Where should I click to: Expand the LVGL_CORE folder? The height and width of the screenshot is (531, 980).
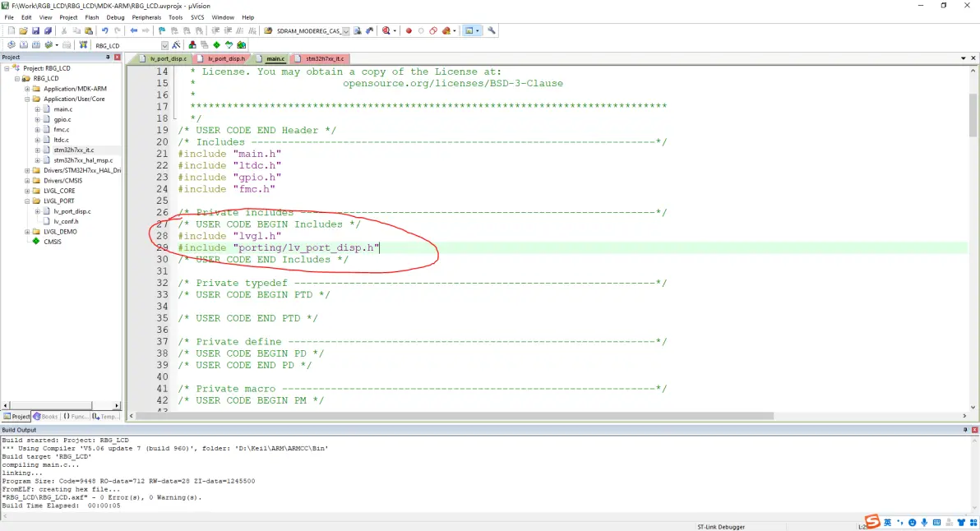point(27,191)
